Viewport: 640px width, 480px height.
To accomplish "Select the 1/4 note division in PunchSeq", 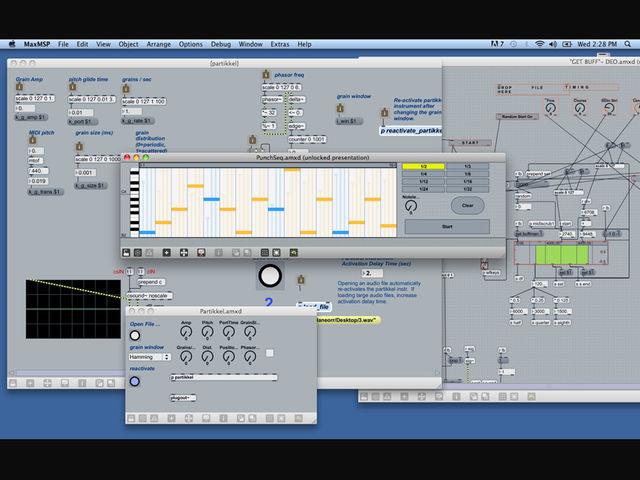I will click(x=423, y=174).
